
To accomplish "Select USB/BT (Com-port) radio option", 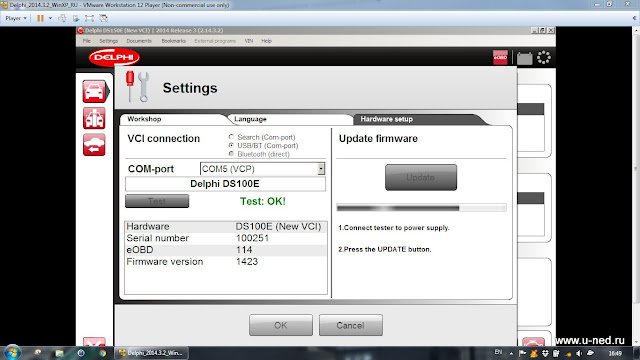I will [x=231, y=145].
